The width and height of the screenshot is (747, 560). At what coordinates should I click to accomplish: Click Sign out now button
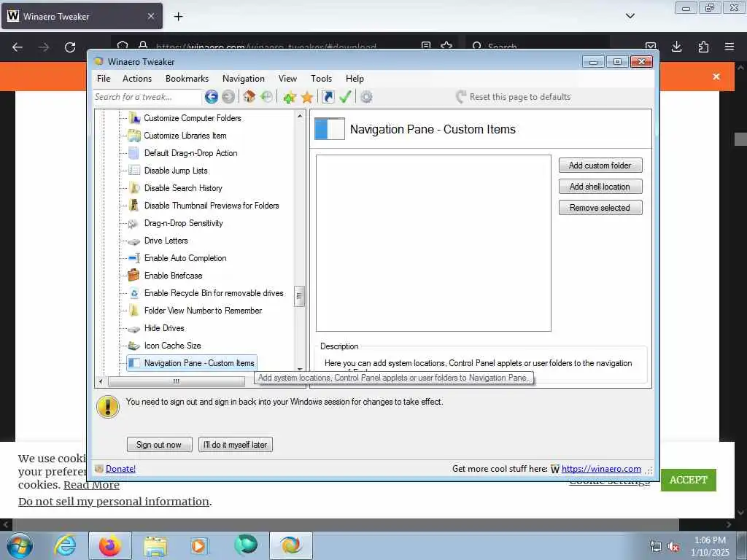(x=159, y=445)
